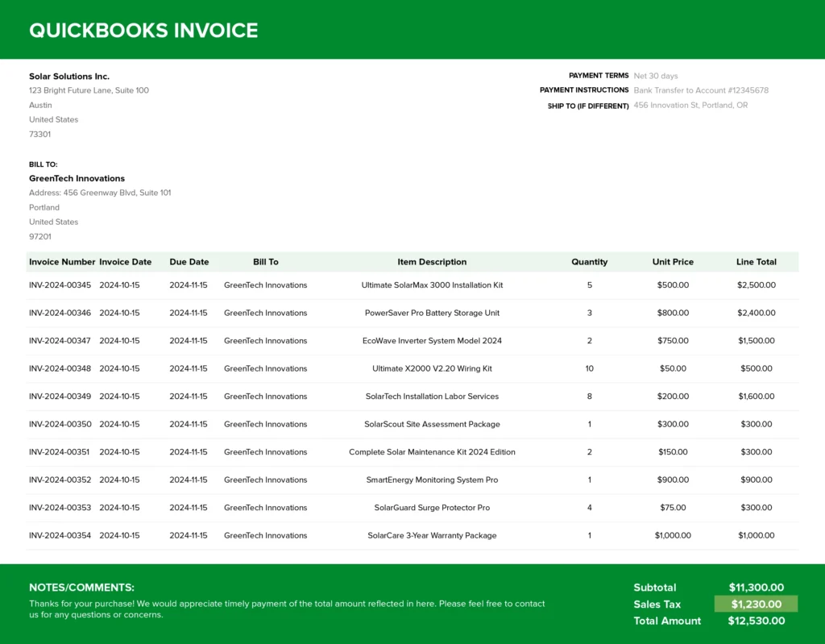Select invoice number INV-2024-00349
The height and width of the screenshot is (644, 825).
(60, 397)
